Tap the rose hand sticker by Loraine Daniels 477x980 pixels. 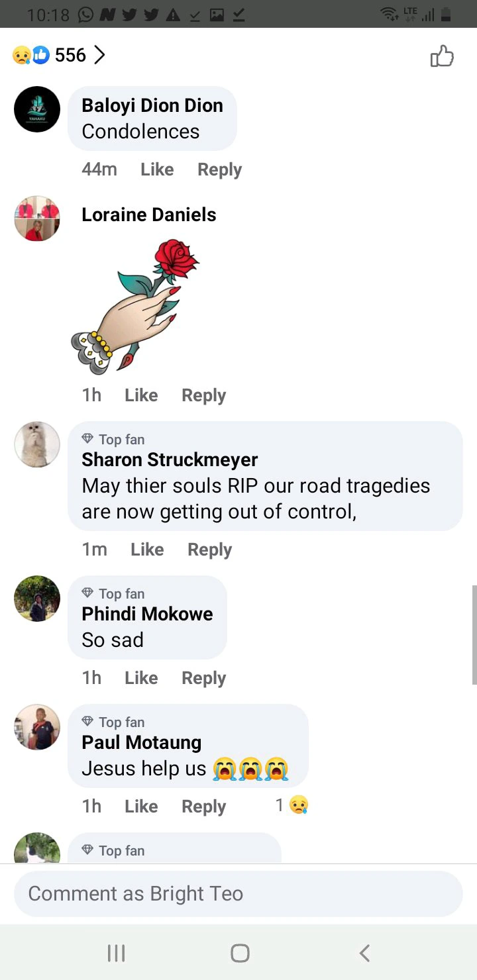click(x=136, y=307)
